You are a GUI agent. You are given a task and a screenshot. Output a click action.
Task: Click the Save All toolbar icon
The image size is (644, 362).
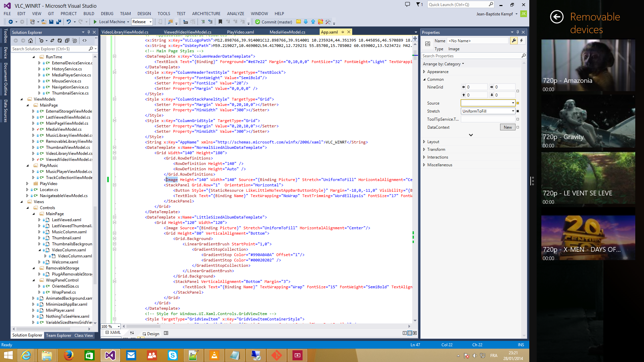[58, 22]
